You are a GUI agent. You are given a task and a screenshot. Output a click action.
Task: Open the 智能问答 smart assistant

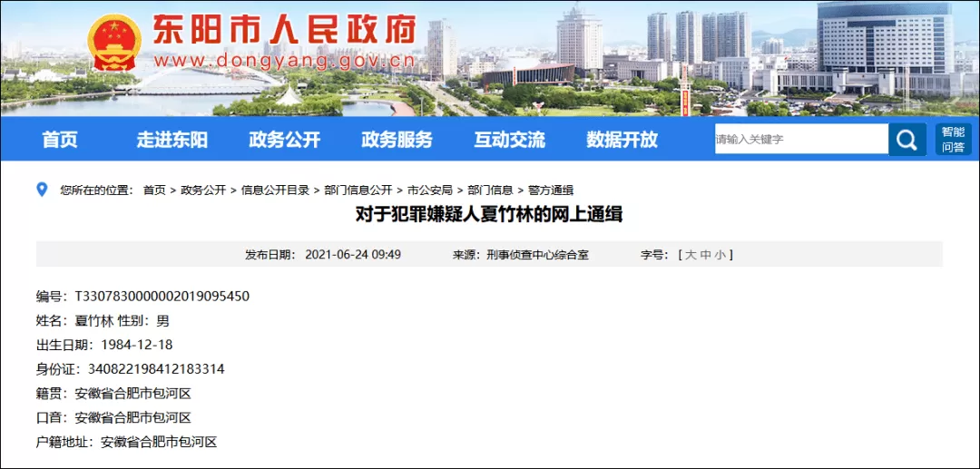[x=953, y=140]
